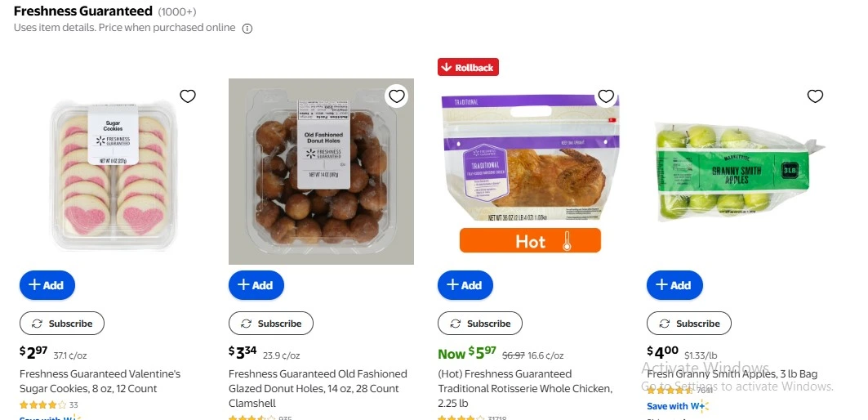
Task: Open Freshness Guaranteed Valentine's Sugar Cookies title link
Action: click(100, 381)
